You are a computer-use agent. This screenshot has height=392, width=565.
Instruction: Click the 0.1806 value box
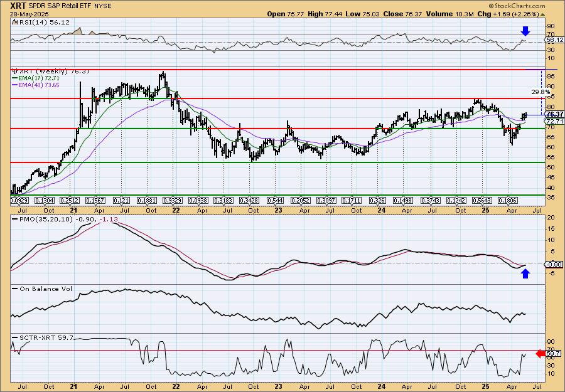507,200
